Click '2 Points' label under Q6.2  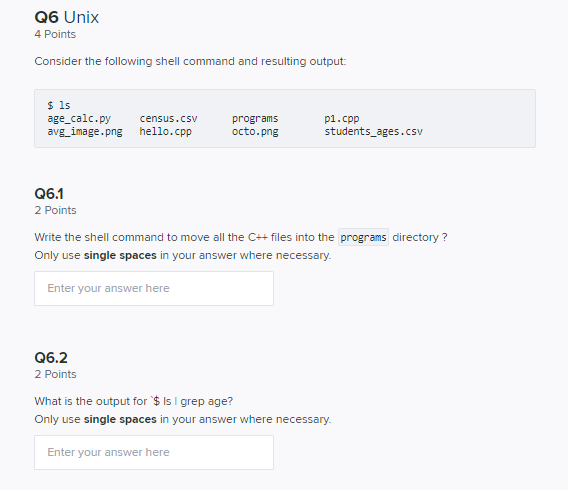point(55,374)
